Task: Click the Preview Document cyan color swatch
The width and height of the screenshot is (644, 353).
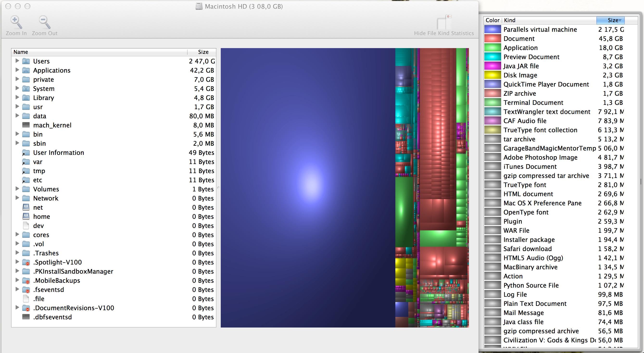Action: pos(492,57)
